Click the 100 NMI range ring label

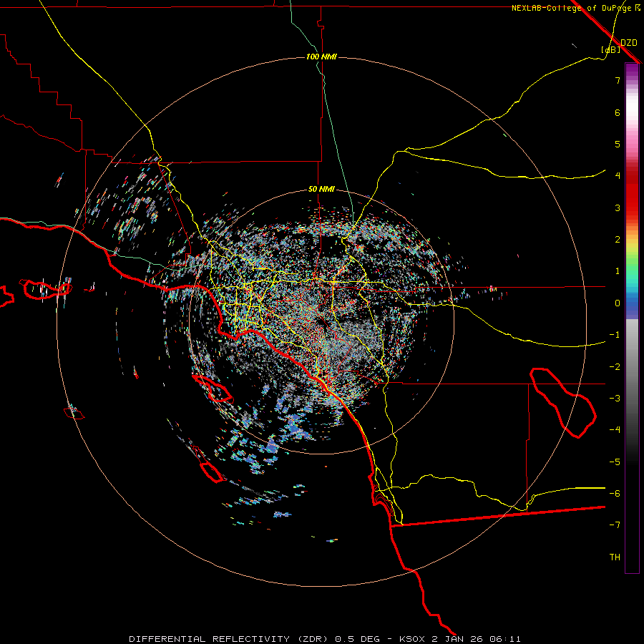click(x=321, y=57)
